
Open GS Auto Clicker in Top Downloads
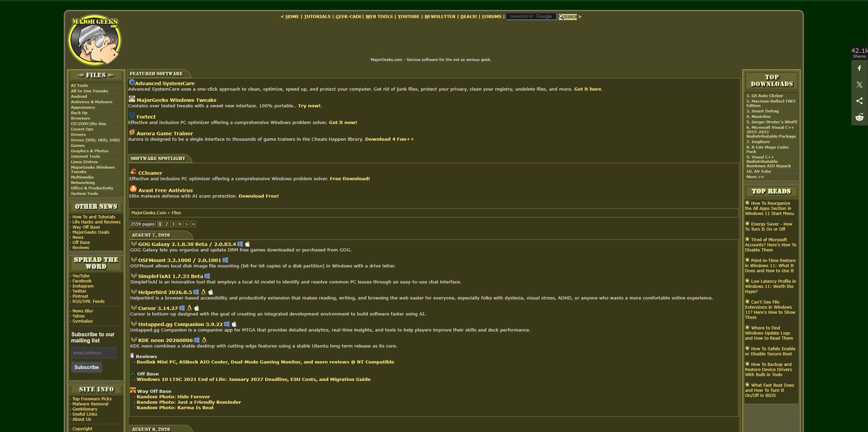pos(764,96)
